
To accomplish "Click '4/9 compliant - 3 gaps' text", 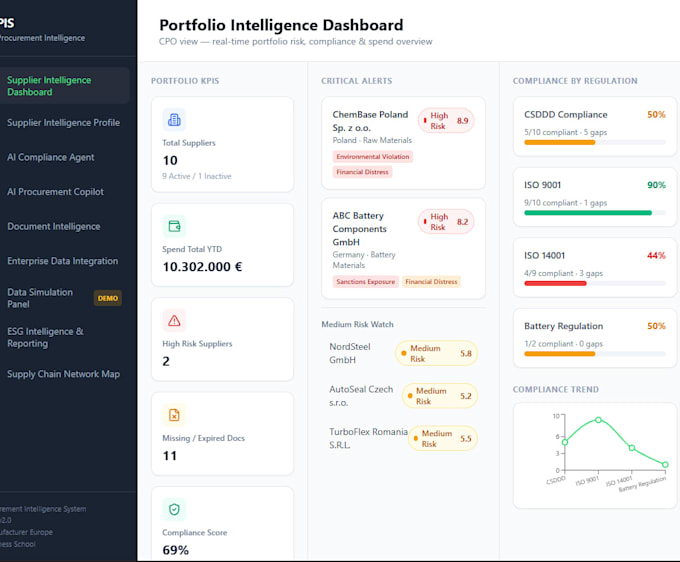I will [563, 273].
